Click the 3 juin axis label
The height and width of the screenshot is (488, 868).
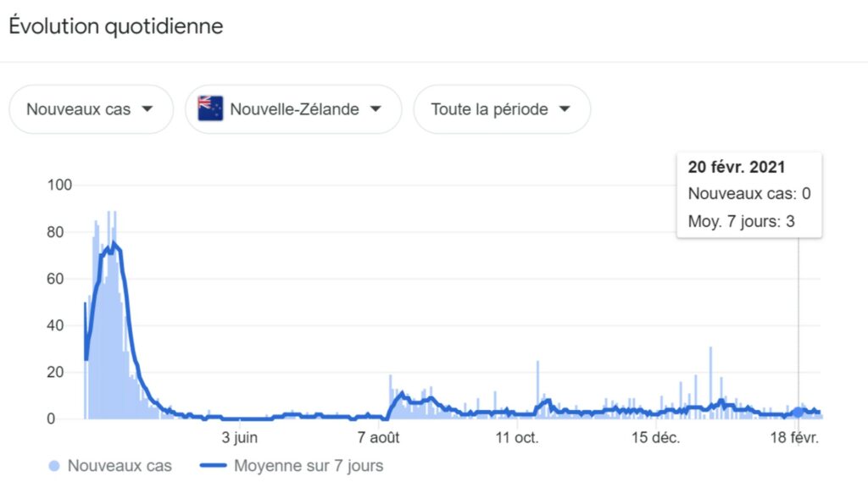(240, 438)
